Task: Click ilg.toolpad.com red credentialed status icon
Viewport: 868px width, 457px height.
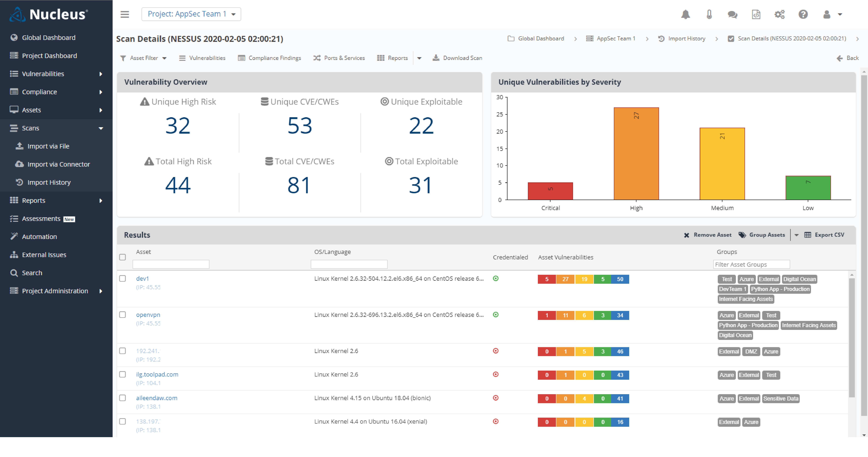Action: tap(496, 374)
